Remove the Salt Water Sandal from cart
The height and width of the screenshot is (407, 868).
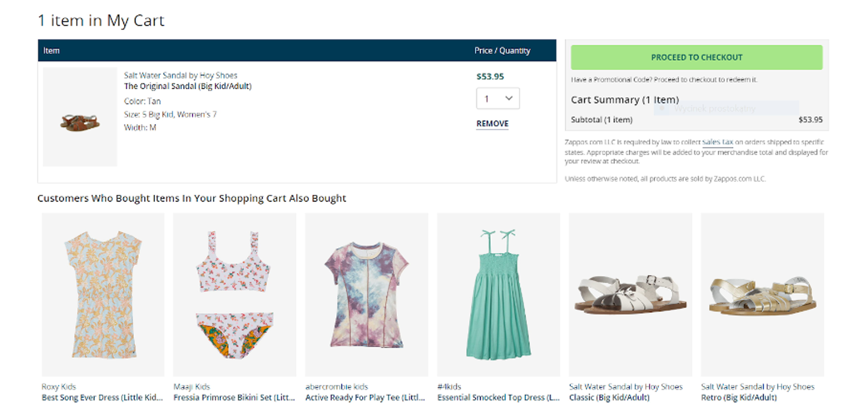pyautogui.click(x=492, y=123)
